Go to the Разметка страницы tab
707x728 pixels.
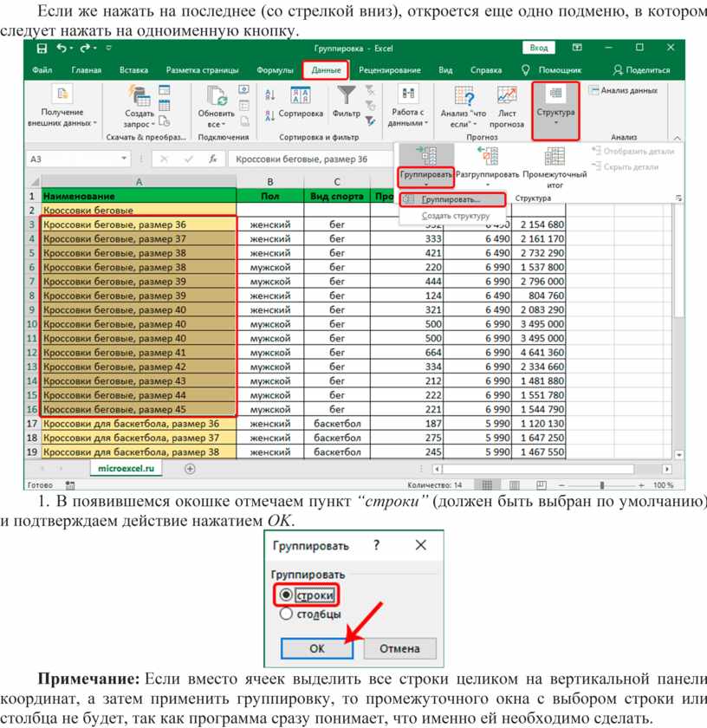(203, 70)
